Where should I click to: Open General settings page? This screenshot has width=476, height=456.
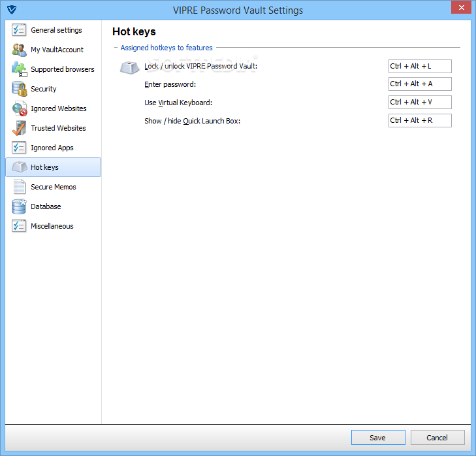tap(53, 30)
